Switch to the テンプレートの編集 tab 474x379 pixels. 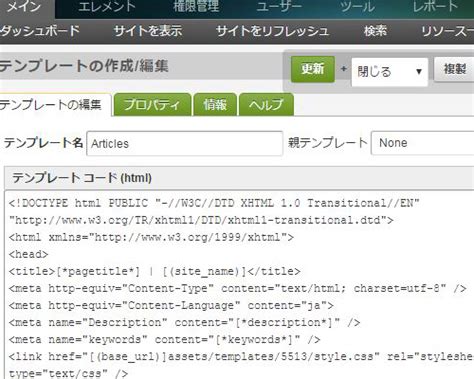(x=54, y=105)
